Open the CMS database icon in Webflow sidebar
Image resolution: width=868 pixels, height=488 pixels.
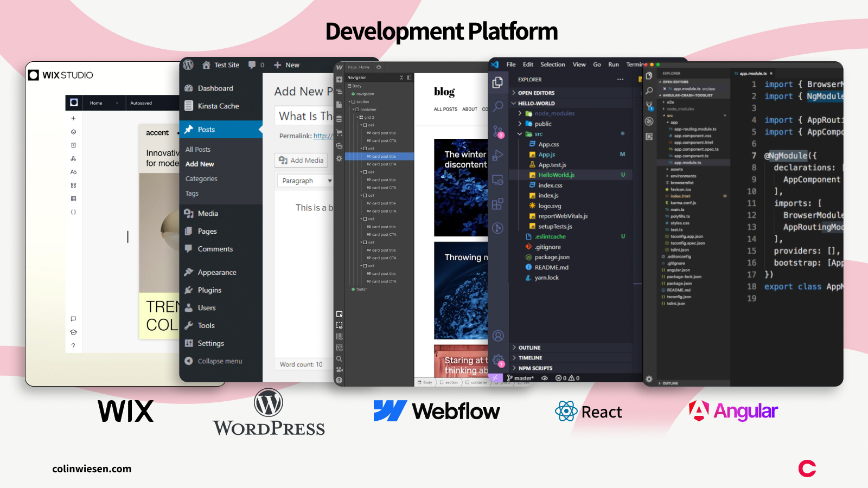pyautogui.click(x=339, y=118)
